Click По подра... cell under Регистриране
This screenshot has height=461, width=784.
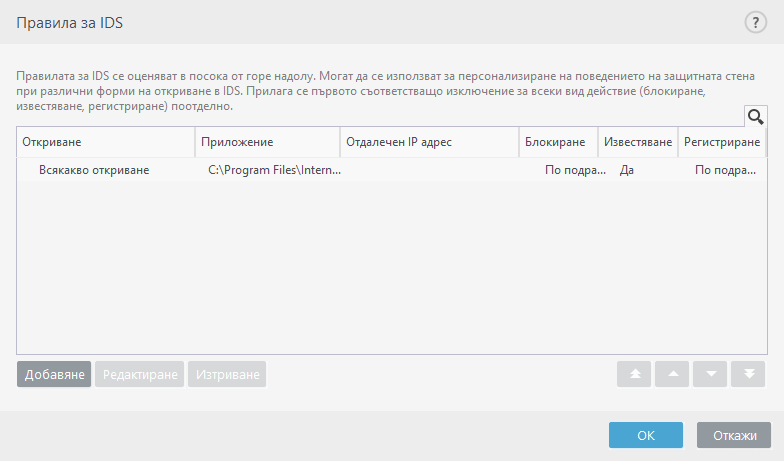(725, 170)
